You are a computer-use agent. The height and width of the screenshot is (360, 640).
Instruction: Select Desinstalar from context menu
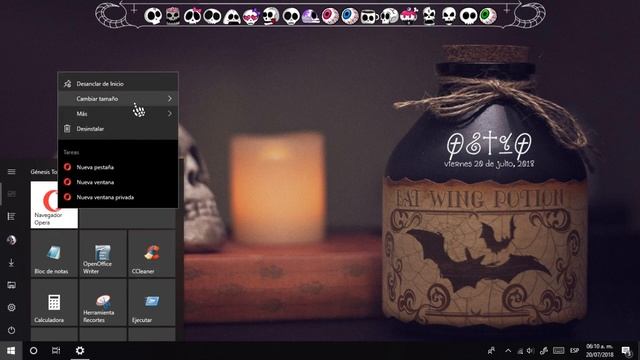click(118, 129)
